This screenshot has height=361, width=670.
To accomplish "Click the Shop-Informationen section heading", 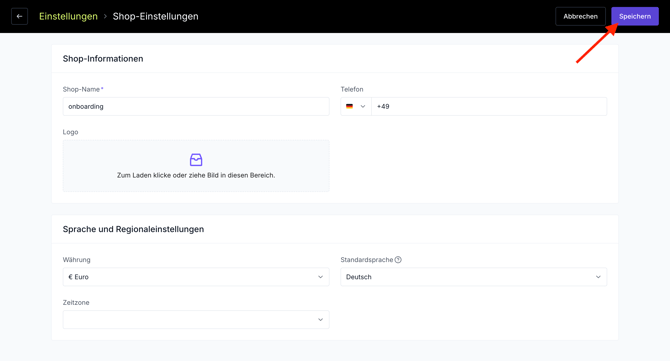I will (103, 59).
